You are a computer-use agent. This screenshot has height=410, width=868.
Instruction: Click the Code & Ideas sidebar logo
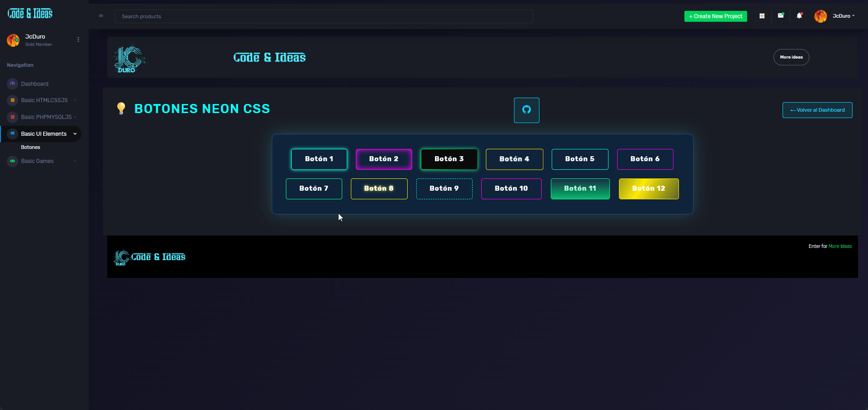[30, 14]
